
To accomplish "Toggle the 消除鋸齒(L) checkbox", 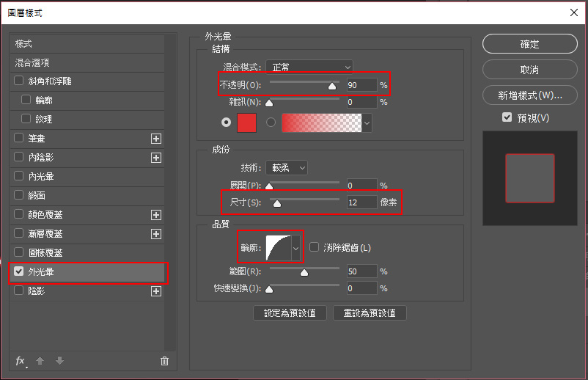I will [x=315, y=246].
